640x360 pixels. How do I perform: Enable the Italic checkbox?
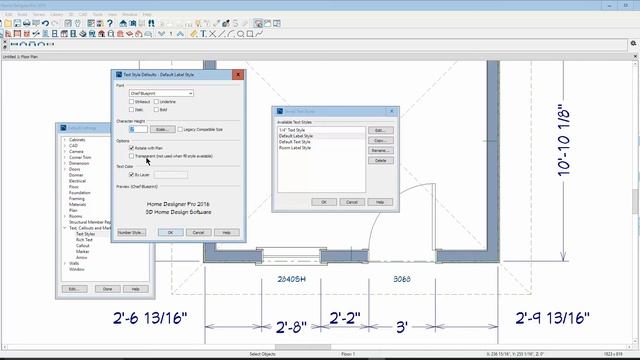[131, 110]
